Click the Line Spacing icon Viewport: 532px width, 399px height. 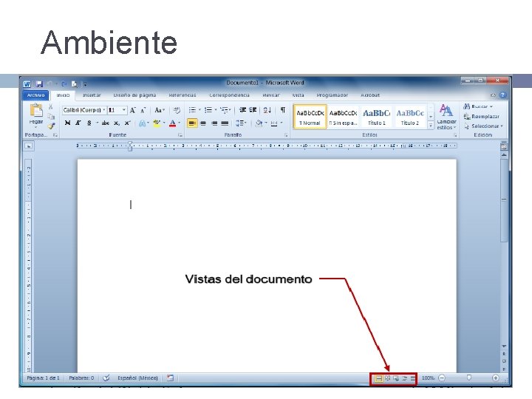point(240,123)
